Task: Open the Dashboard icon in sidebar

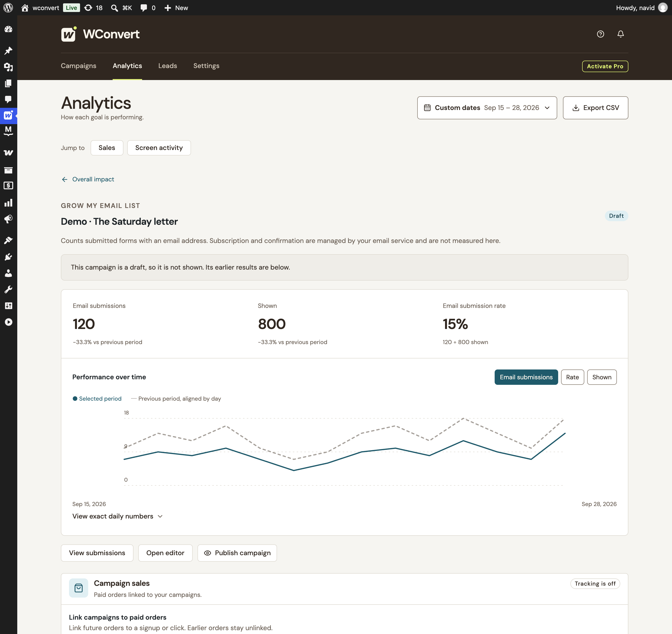Action: click(x=8, y=29)
